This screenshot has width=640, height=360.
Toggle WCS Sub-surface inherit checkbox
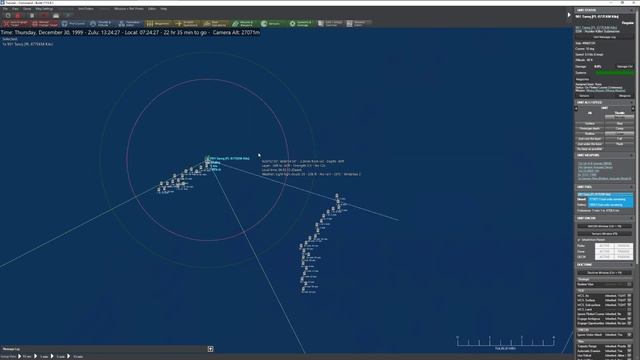pos(629,304)
